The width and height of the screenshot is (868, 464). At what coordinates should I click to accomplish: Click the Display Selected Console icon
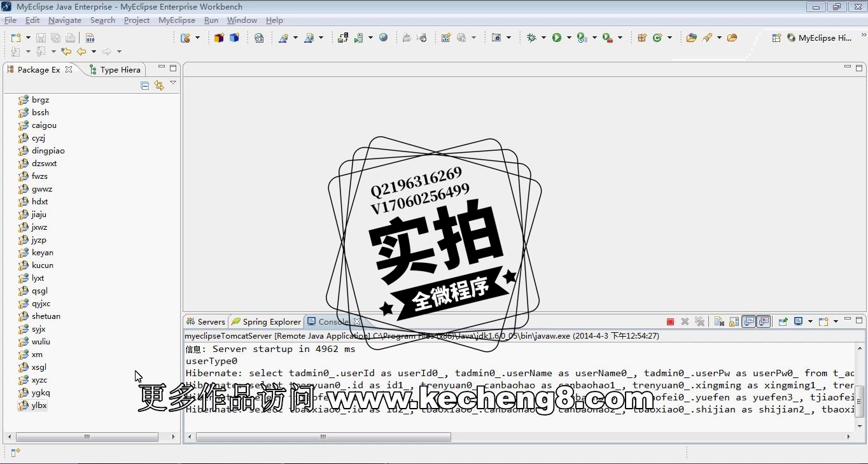click(798, 322)
